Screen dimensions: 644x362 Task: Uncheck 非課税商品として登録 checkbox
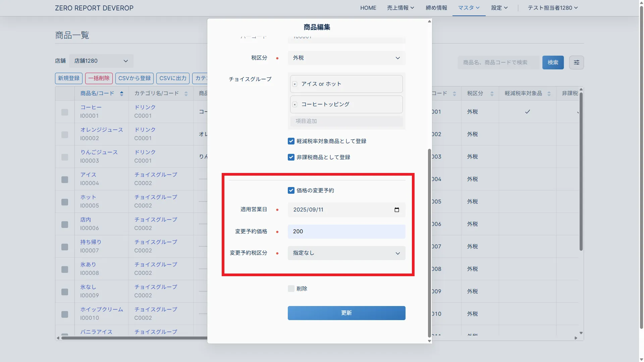pyautogui.click(x=291, y=157)
